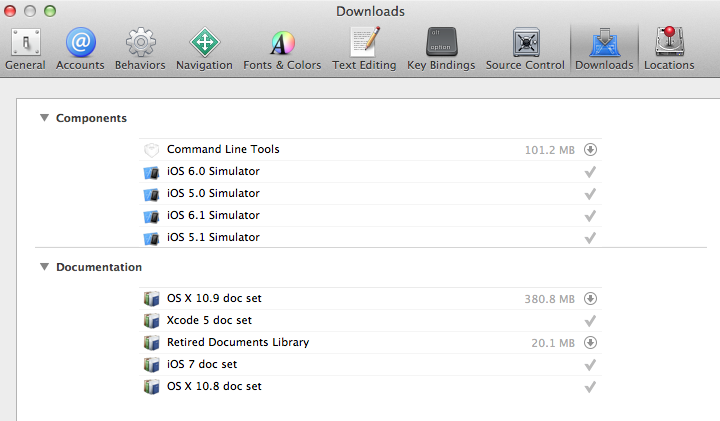Collapse the Documentation section triangle

coord(44,267)
